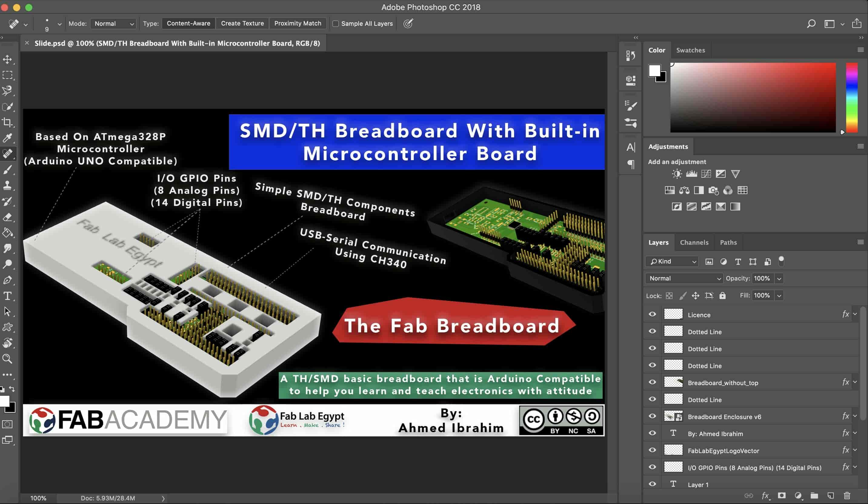Click the Photo Filter adjustment icon
The width and height of the screenshot is (868, 504).
[x=713, y=190]
